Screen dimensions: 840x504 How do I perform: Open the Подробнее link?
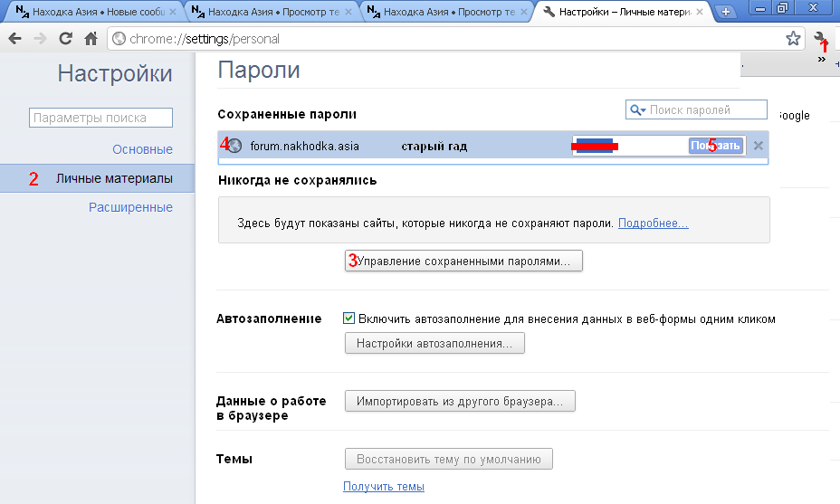pos(653,223)
